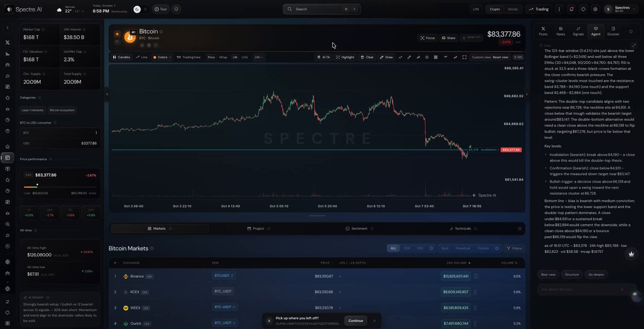Open the Colors dropdown
The width and height of the screenshot is (644, 329).
click(x=162, y=57)
